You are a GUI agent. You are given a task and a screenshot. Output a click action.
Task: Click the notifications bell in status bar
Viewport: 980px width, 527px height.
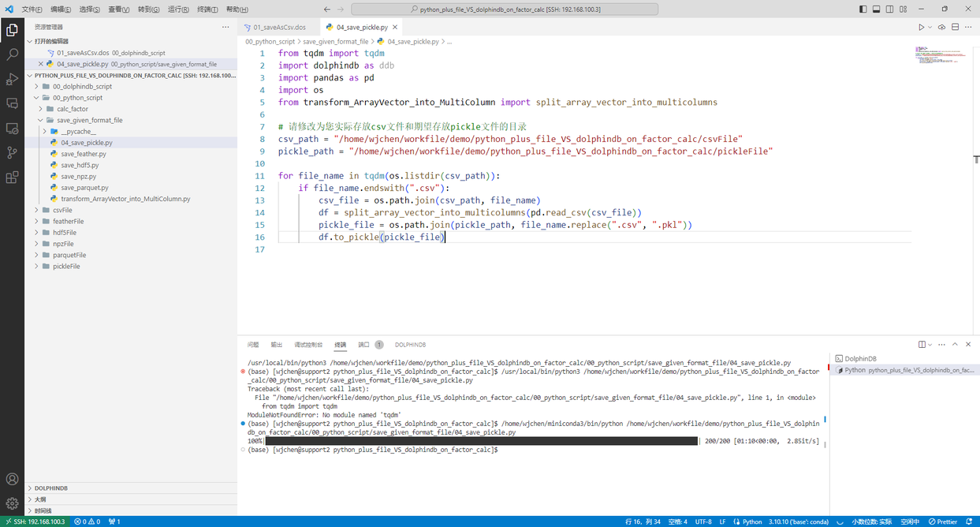pos(968,521)
